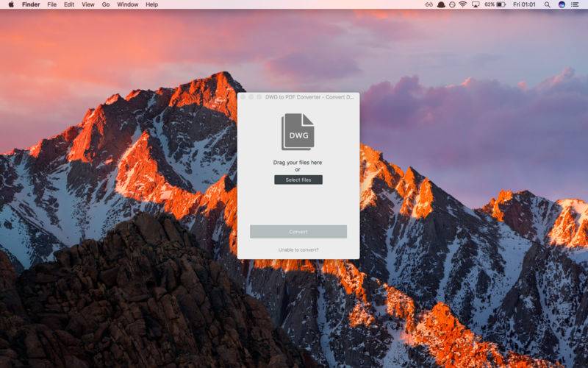This screenshot has height=368, width=588.
Task: Close the DWG to PDF Converter window
Action: click(243, 97)
